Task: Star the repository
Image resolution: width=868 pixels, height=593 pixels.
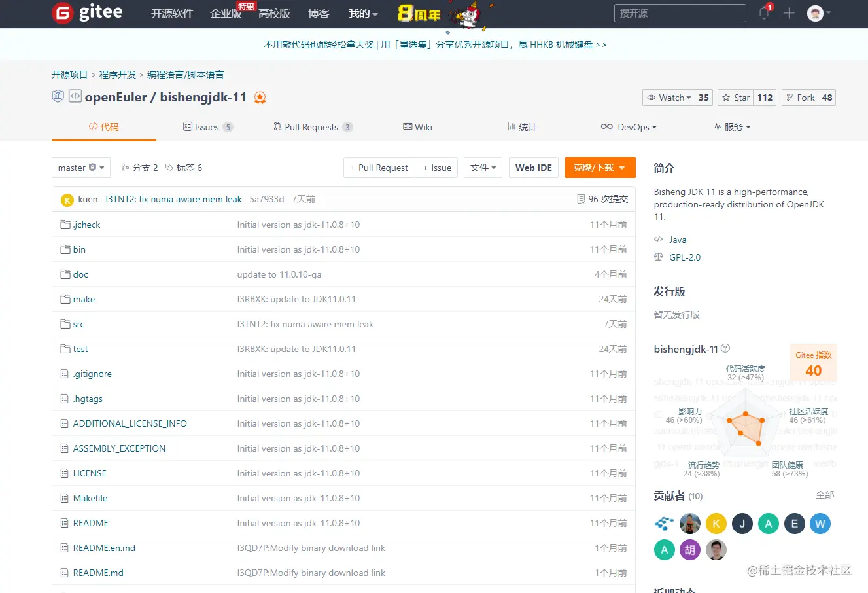Action: pyautogui.click(x=736, y=98)
